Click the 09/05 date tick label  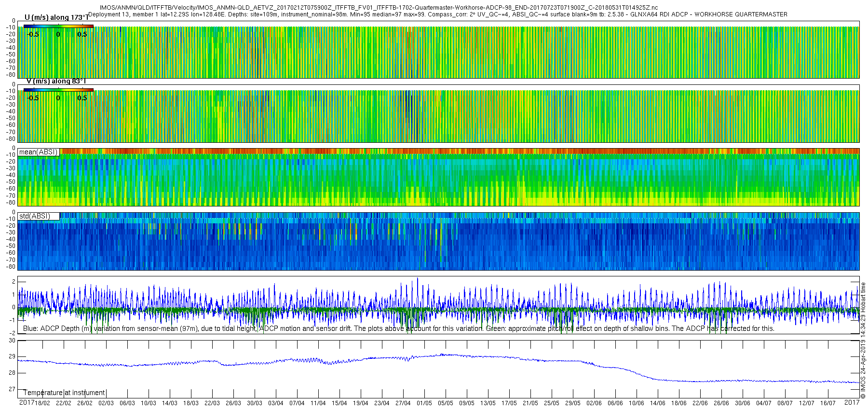click(x=467, y=403)
